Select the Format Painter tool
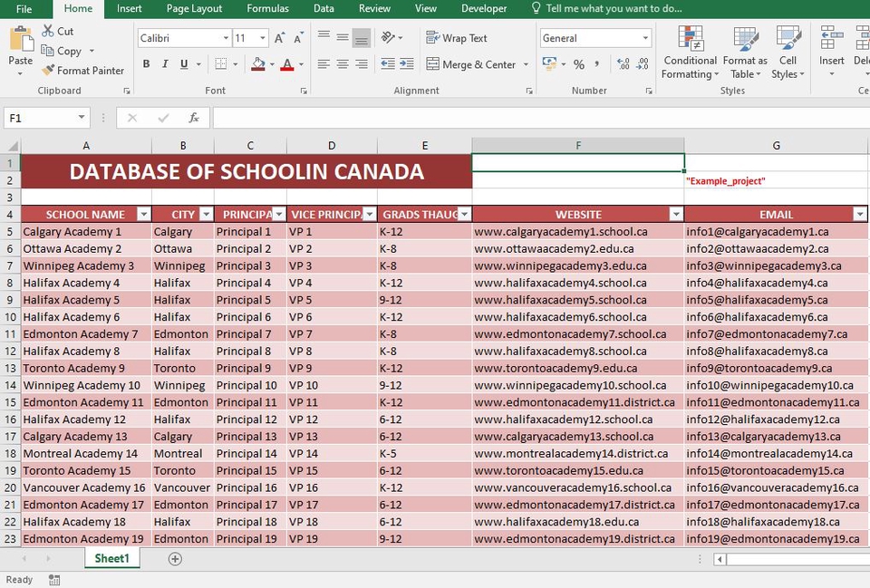The image size is (870, 588). click(x=83, y=71)
